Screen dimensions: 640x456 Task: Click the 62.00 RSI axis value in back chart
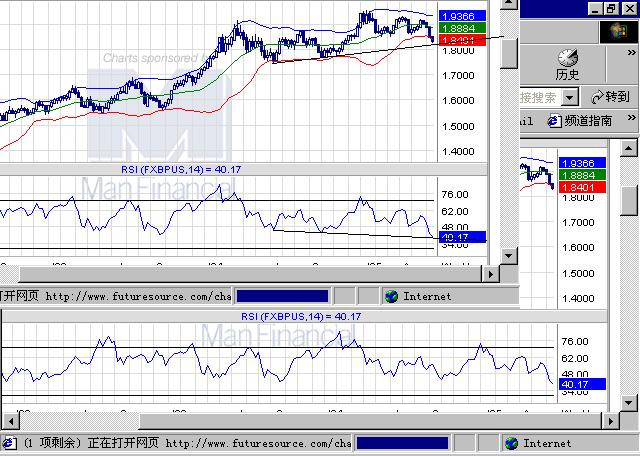(x=575, y=358)
